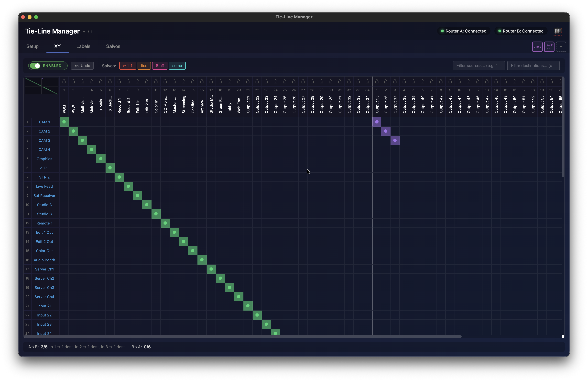Switch to the Labels tab
Viewport: 588px width, 381px height.
83,46
